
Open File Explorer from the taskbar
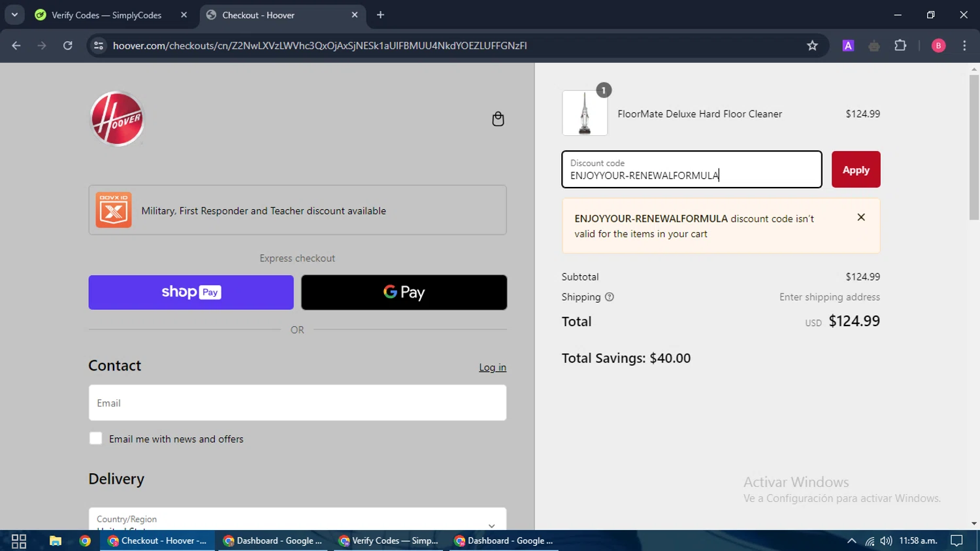coord(56,541)
